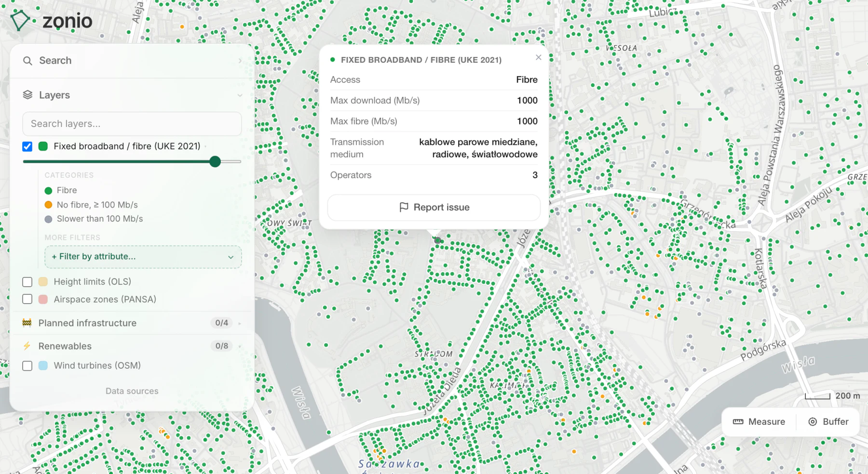
Task: Click the Max download value 1000
Action: coord(527,100)
